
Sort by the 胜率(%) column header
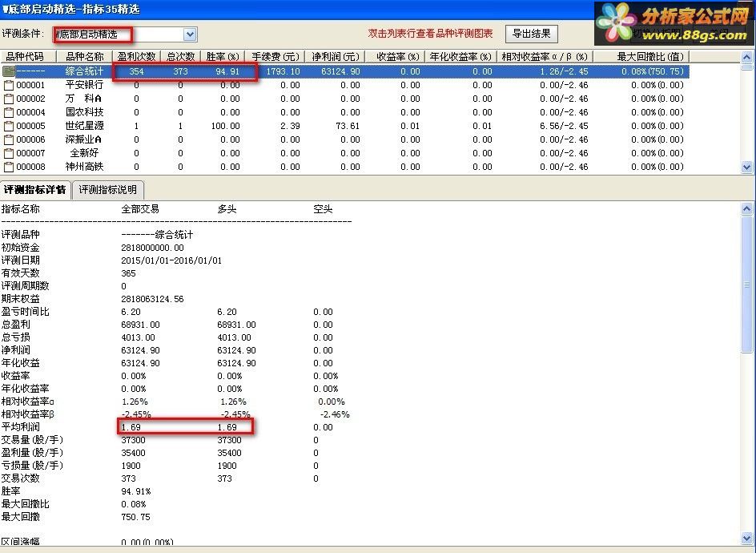(223, 56)
